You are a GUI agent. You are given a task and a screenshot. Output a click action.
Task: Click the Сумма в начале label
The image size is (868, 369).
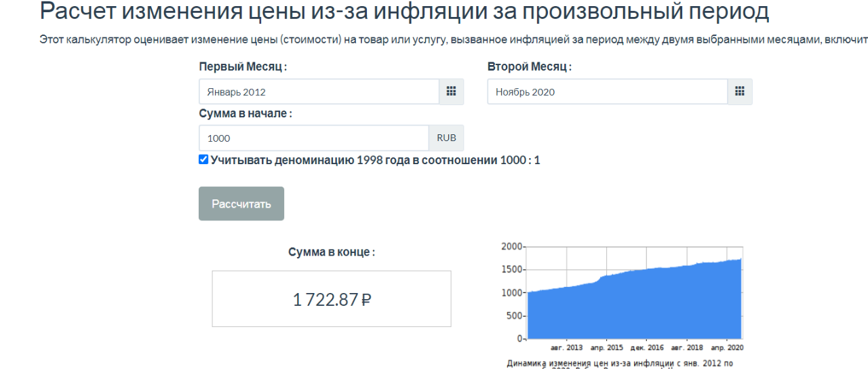click(245, 113)
